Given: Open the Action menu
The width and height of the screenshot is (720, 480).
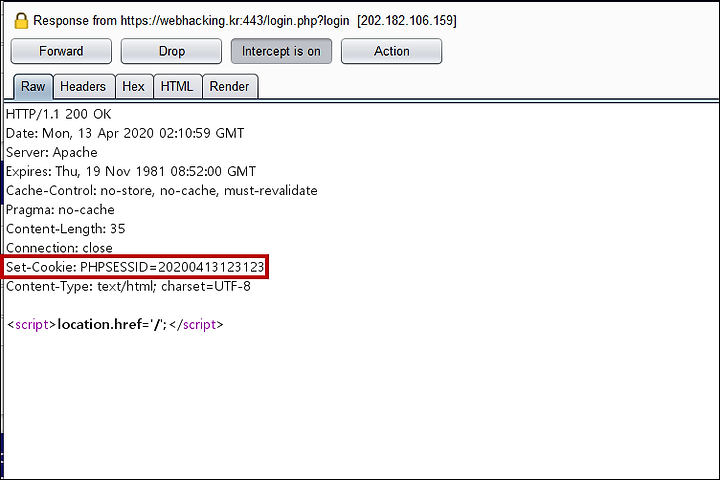Looking at the screenshot, I should (391, 51).
